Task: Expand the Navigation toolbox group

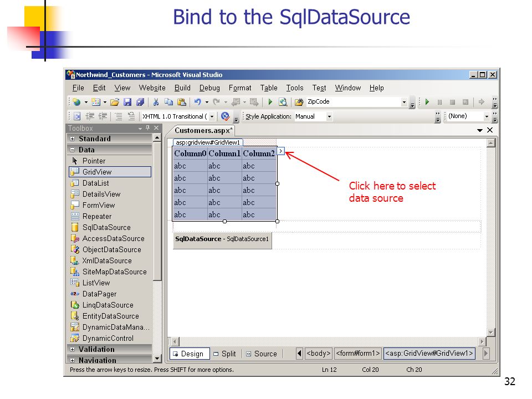Action: 72,360
